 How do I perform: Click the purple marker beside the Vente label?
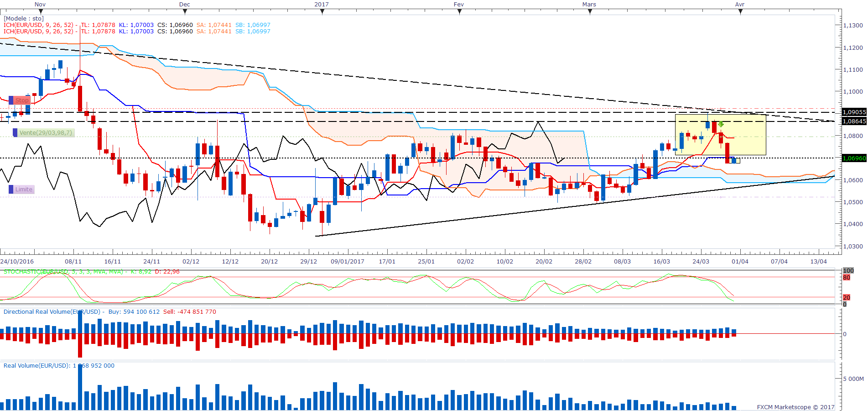(x=15, y=133)
